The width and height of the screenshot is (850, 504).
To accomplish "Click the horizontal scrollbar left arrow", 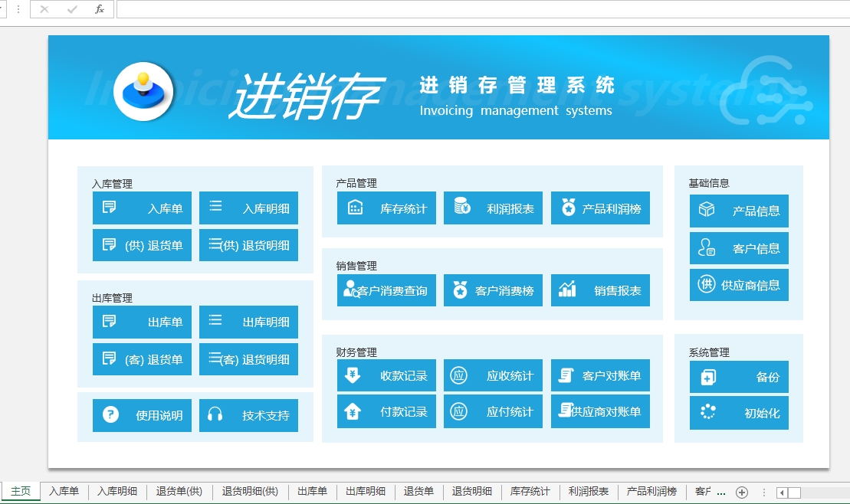I will (x=781, y=493).
